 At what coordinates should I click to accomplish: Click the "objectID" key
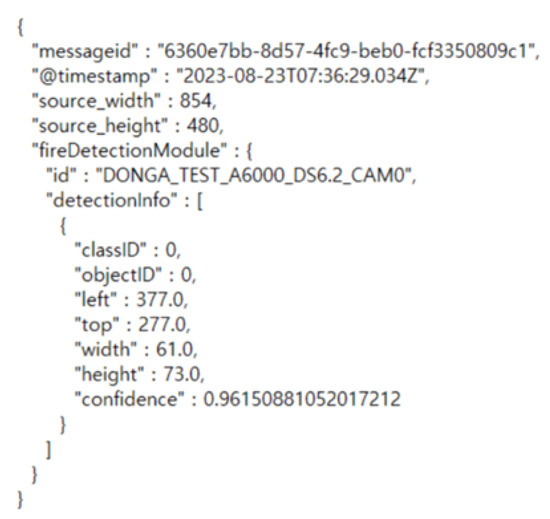(x=118, y=276)
